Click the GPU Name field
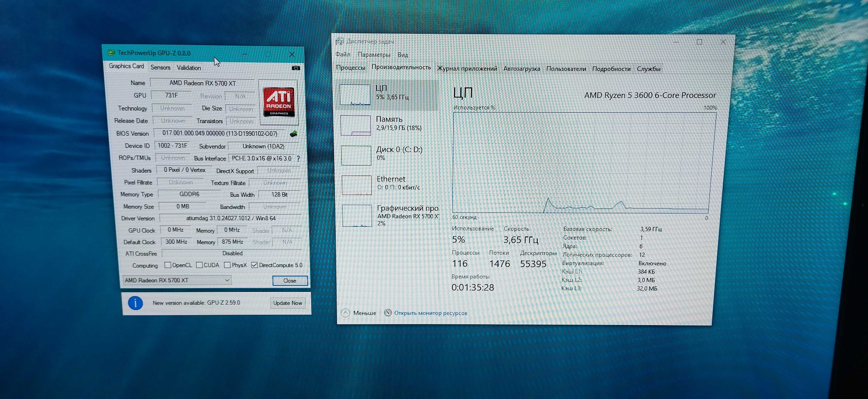 pyautogui.click(x=202, y=83)
